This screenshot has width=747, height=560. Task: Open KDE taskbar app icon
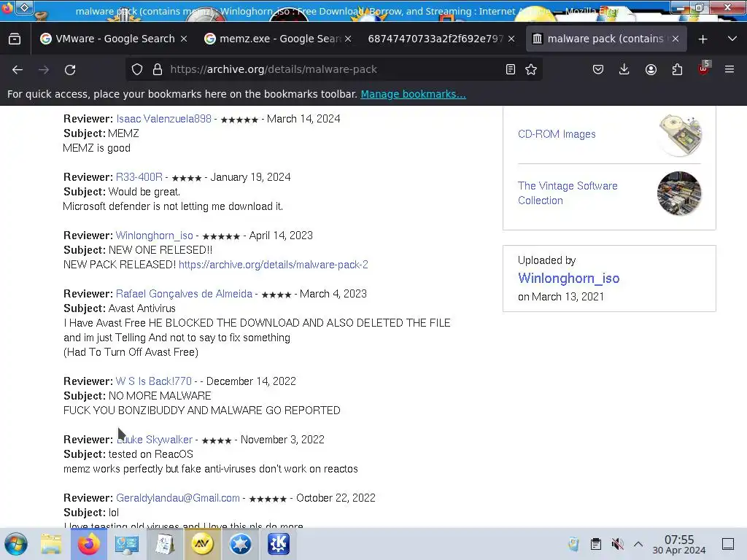[x=278, y=544]
